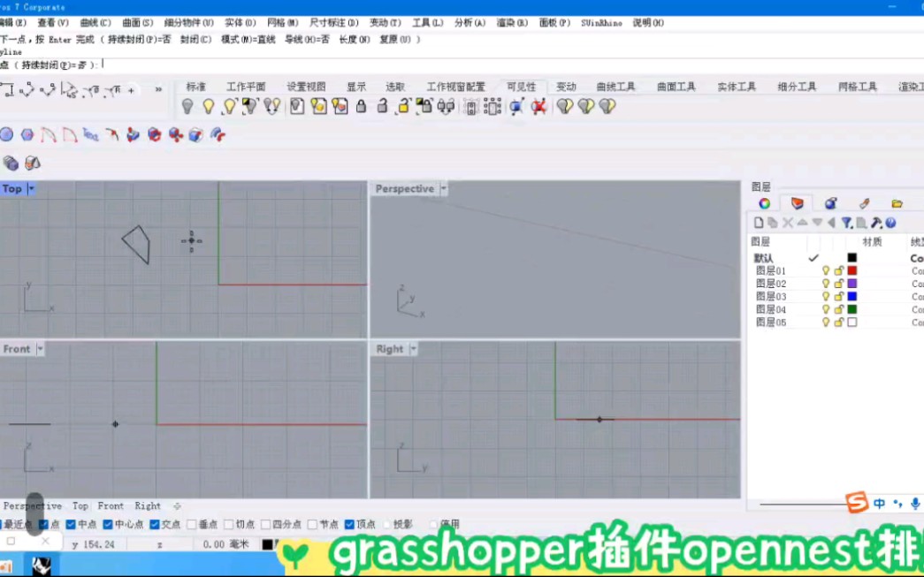Lock 图层02 with its padlock toggle
The image size is (924, 577).
tap(839, 283)
